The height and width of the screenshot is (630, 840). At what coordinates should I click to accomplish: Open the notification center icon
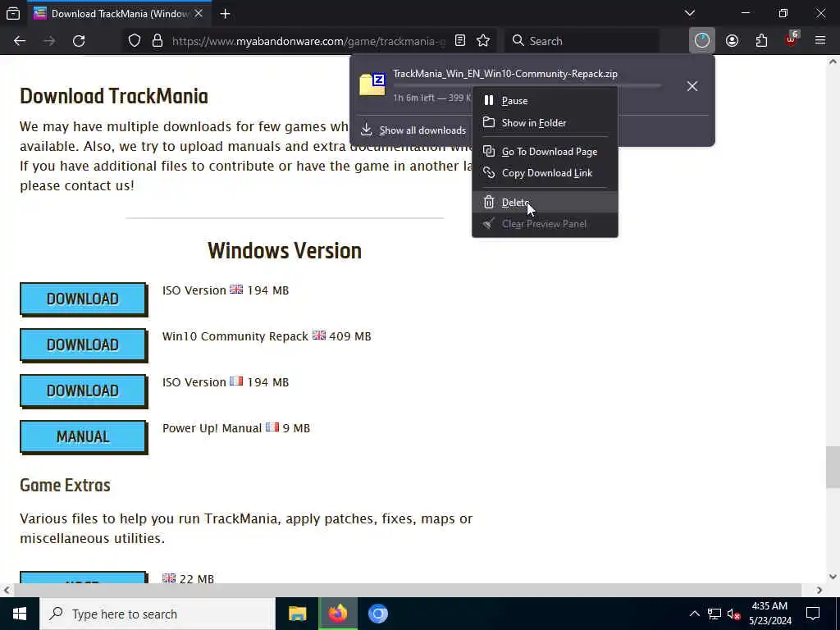[x=813, y=614]
